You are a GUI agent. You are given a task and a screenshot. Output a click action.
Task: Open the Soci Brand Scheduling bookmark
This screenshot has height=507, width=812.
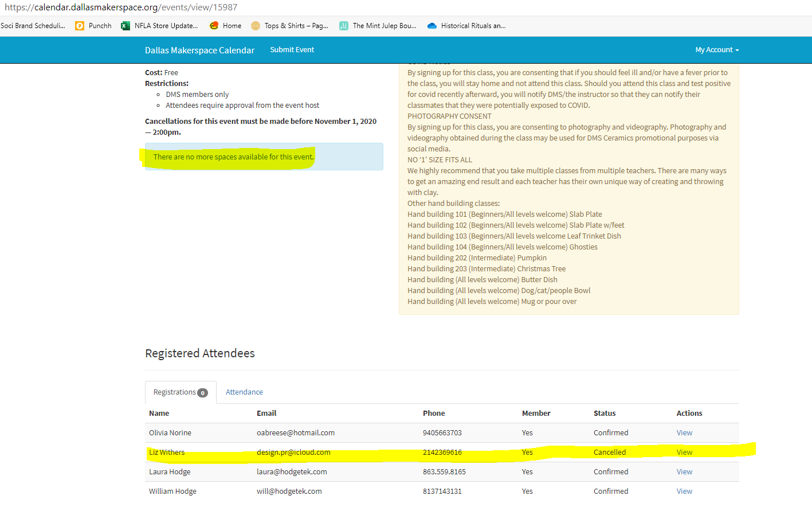coord(33,26)
